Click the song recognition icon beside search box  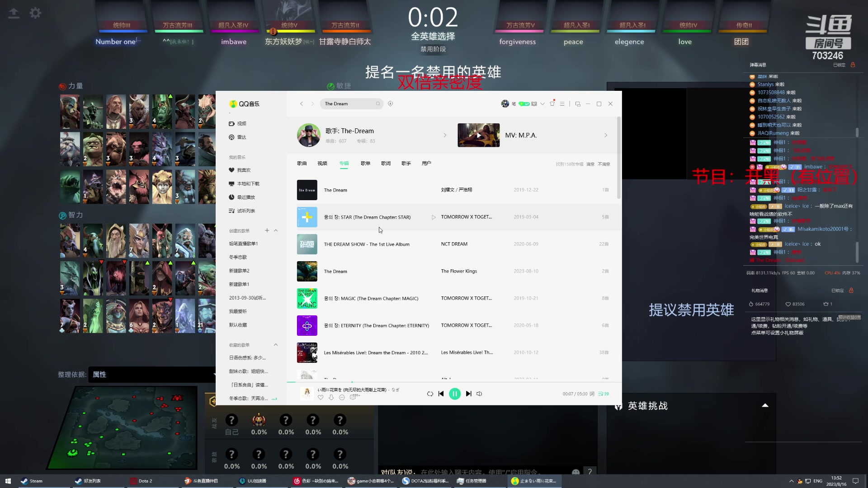coord(391,103)
